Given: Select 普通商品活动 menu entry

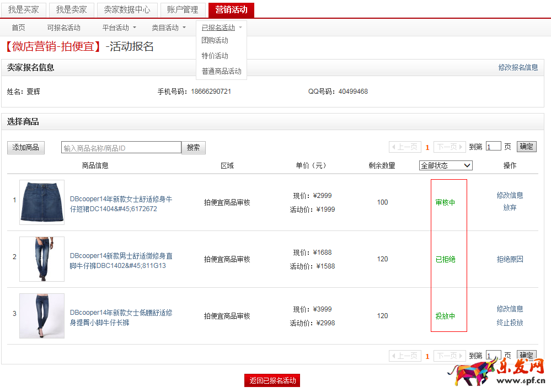Looking at the screenshot, I should click(221, 71).
